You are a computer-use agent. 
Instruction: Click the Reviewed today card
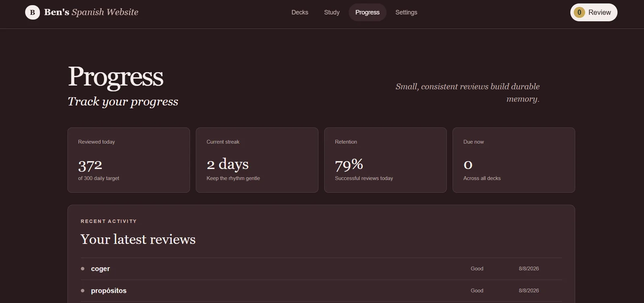pos(129,160)
